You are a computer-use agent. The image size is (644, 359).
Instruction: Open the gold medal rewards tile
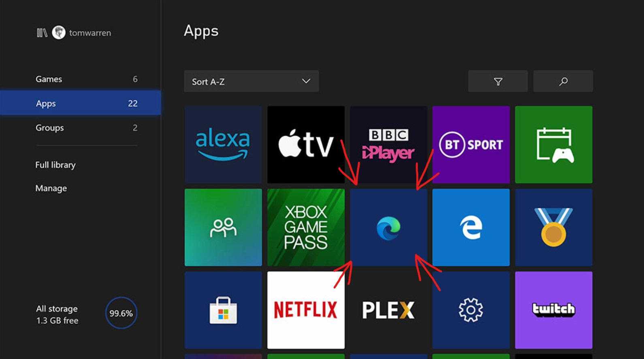tap(554, 227)
